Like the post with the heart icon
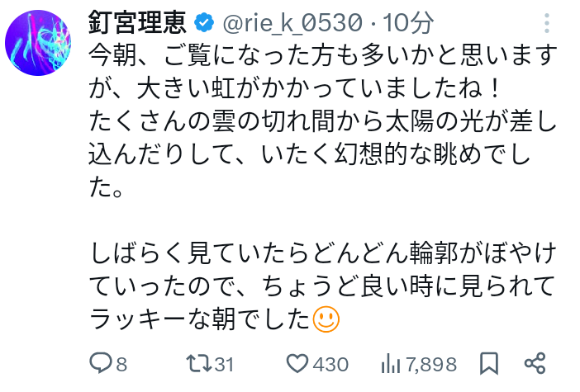Image resolution: width=580 pixels, height=392 pixels. point(295,363)
